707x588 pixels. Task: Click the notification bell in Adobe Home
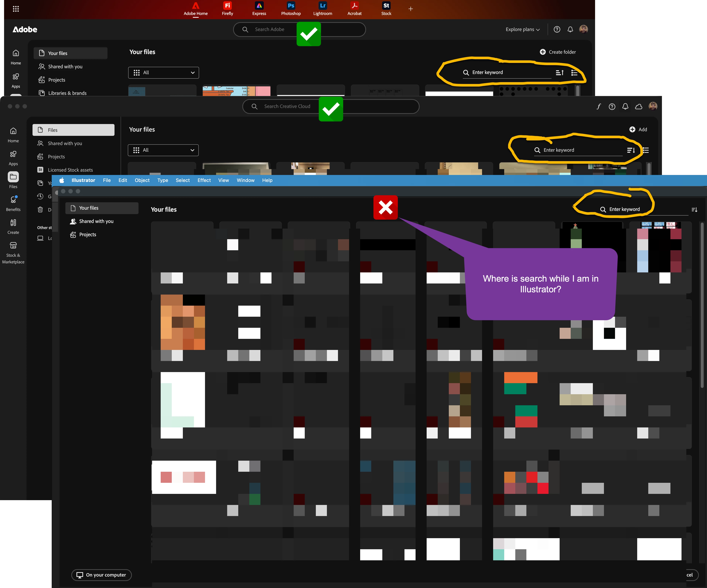tap(570, 30)
